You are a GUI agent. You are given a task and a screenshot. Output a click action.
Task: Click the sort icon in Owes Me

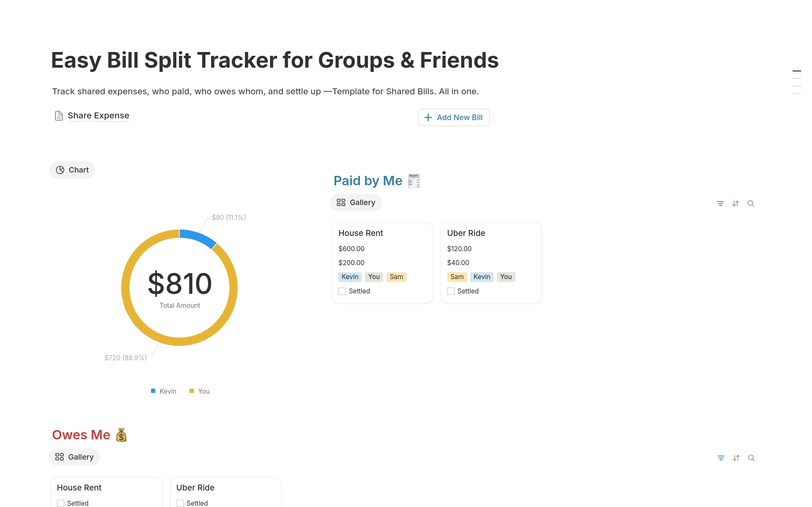[x=736, y=458]
